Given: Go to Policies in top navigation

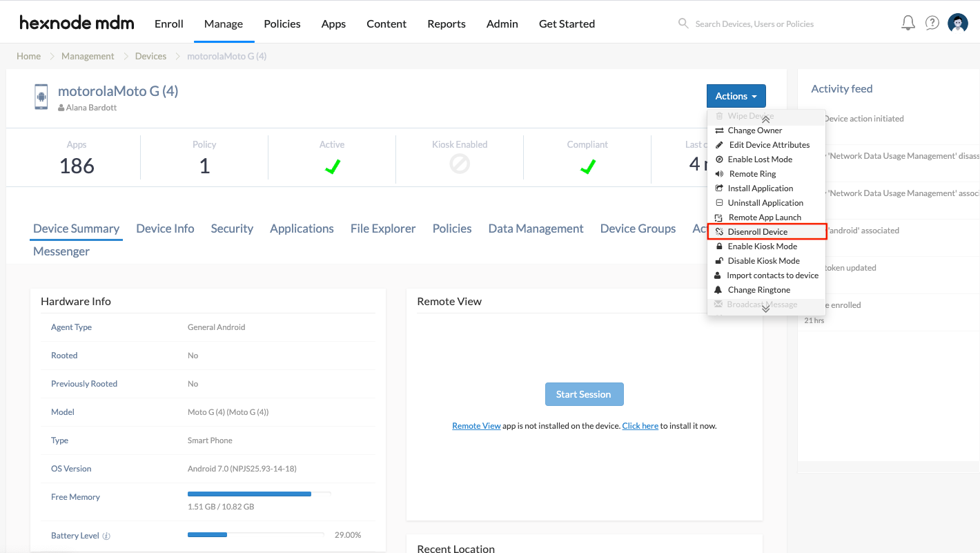Looking at the screenshot, I should click(282, 23).
